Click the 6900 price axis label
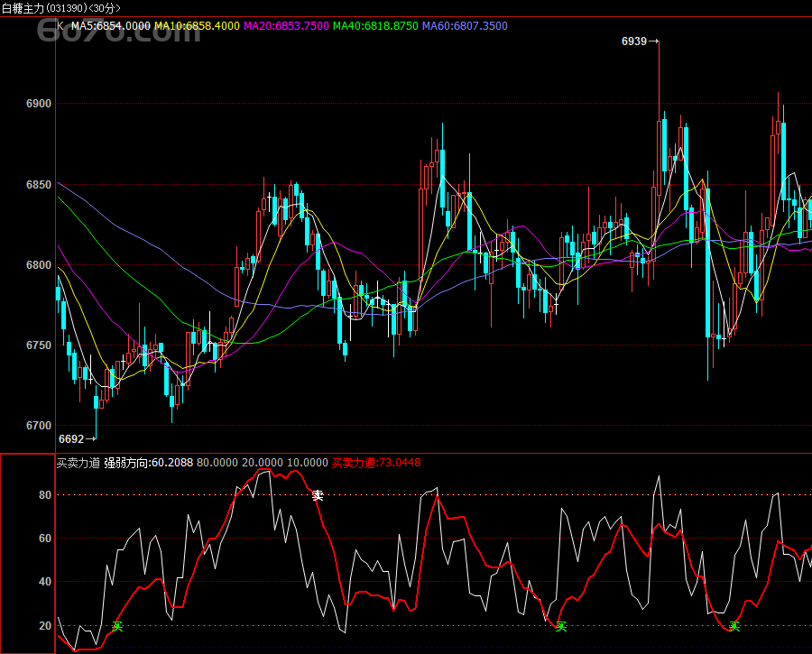Screen dimensions: 812x654 pos(40,105)
